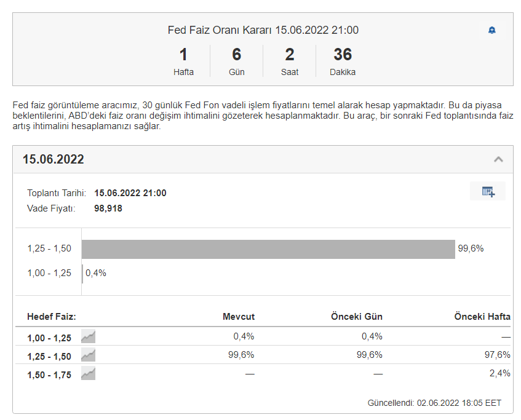
Task: Click the Güncellendi timestamp text
Action: 434,403
